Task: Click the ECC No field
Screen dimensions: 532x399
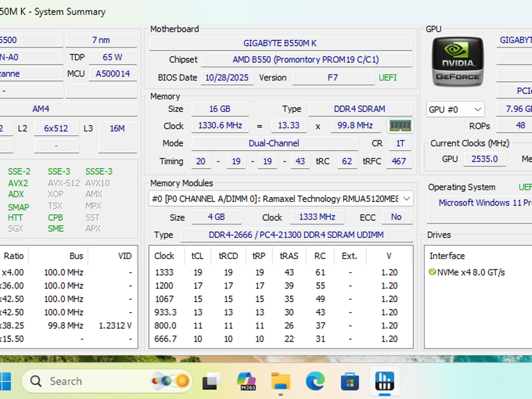Action: 397,217
